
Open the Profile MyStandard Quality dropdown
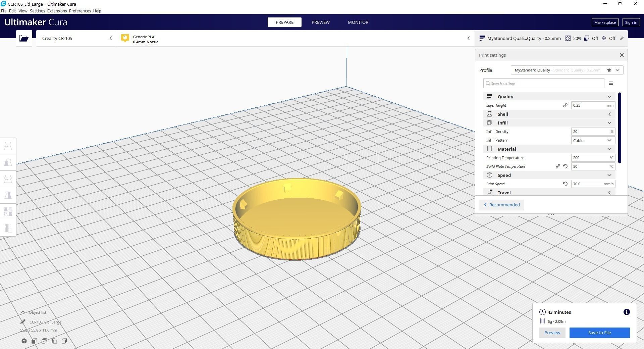point(567,70)
